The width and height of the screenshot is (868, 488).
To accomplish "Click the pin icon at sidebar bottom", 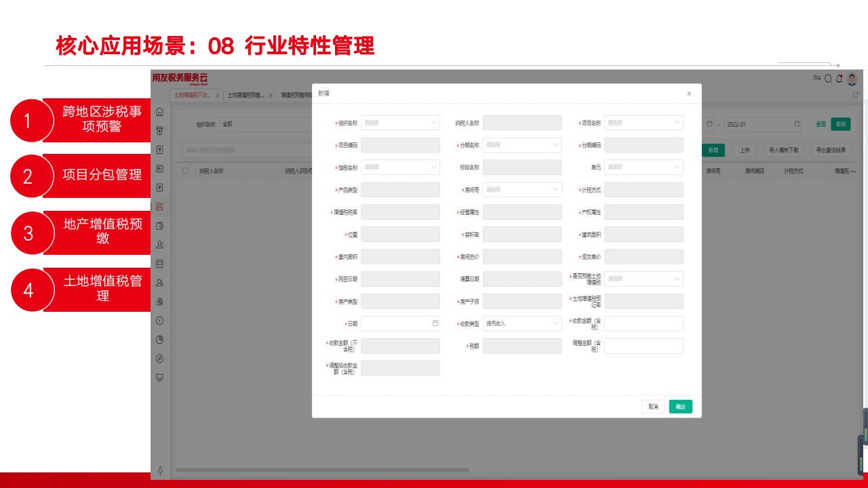I will click(x=159, y=469).
